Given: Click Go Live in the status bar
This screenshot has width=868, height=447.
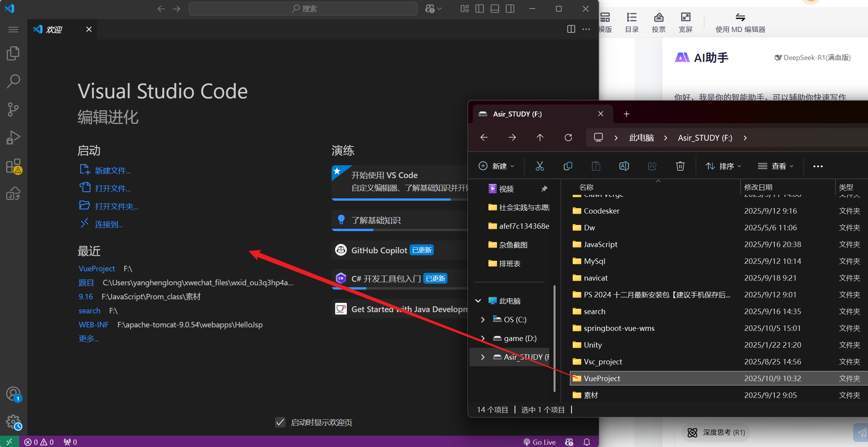Looking at the screenshot, I should pyautogui.click(x=540, y=442).
